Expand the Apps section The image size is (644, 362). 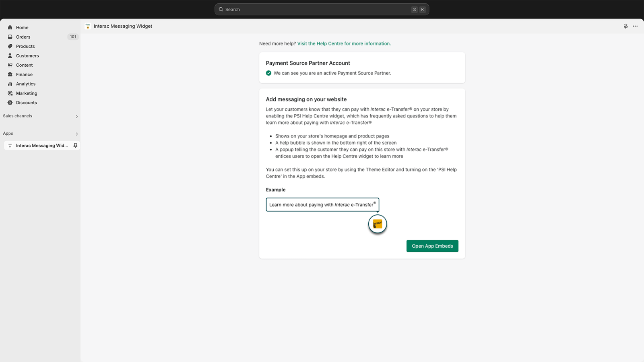tap(76, 134)
